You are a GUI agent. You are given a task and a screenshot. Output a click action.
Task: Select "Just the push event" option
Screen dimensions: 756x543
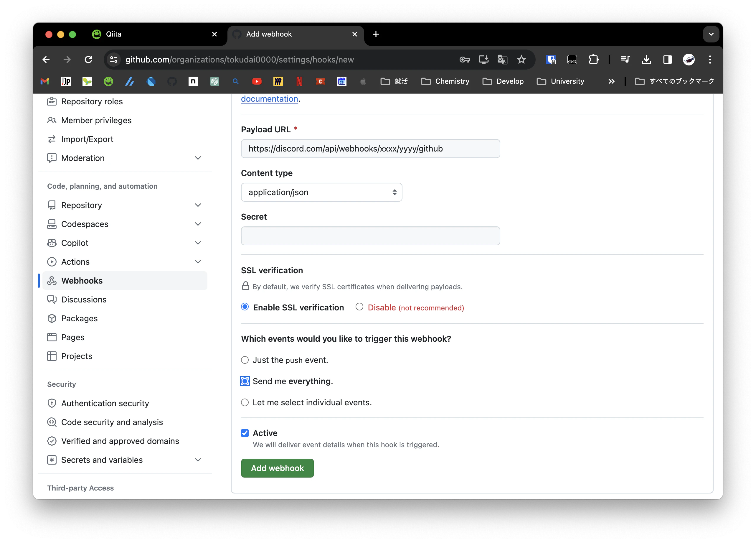point(245,360)
